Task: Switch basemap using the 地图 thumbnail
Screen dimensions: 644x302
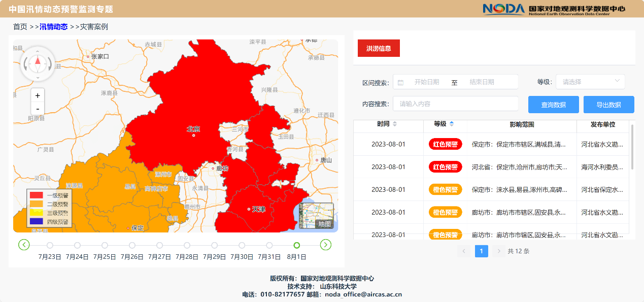Action: 316,215
